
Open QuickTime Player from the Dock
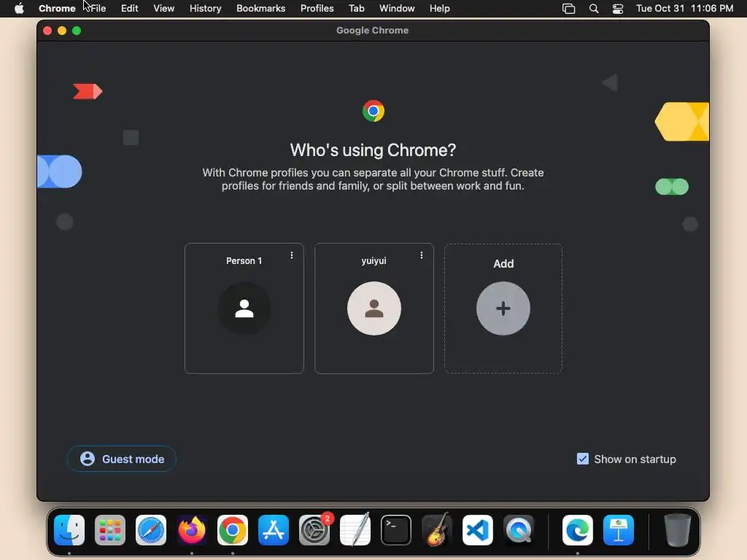[x=519, y=529]
